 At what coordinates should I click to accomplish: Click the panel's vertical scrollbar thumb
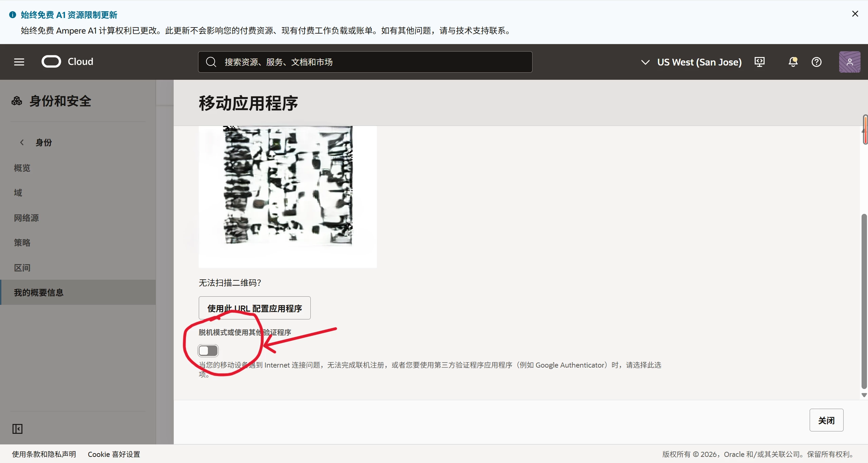[x=864, y=301]
